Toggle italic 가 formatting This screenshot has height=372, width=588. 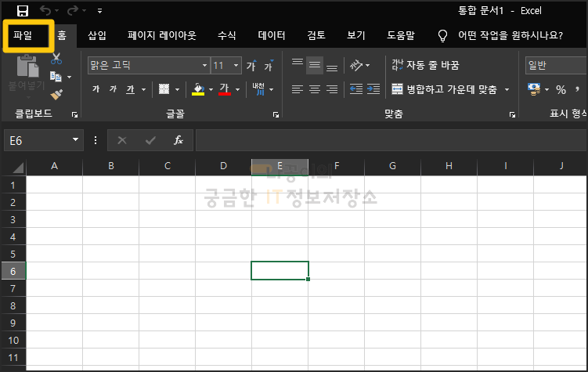[113, 88]
